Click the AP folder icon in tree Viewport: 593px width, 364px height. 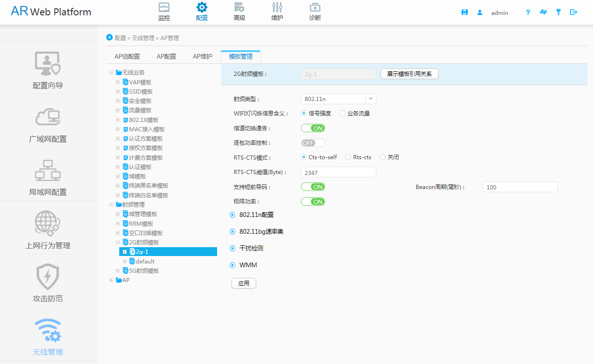tap(119, 280)
